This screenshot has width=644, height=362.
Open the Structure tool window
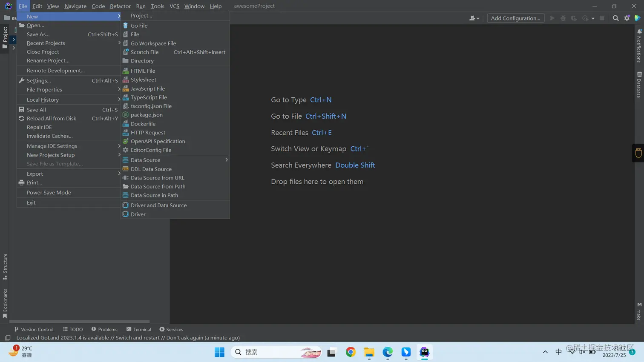pyautogui.click(x=5, y=267)
